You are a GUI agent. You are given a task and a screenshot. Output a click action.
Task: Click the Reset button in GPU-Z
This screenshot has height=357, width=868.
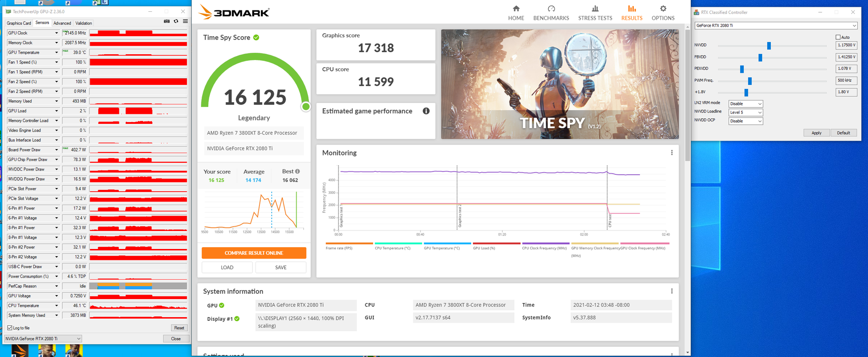coord(179,328)
